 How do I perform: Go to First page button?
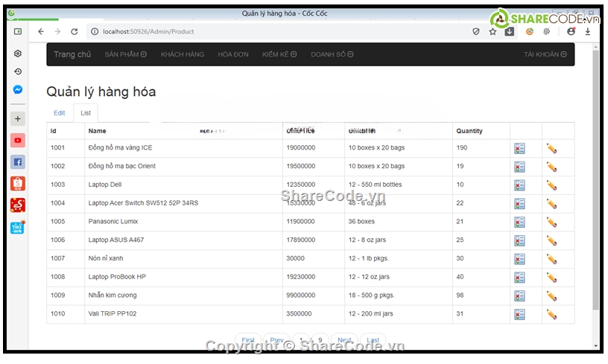pos(248,340)
